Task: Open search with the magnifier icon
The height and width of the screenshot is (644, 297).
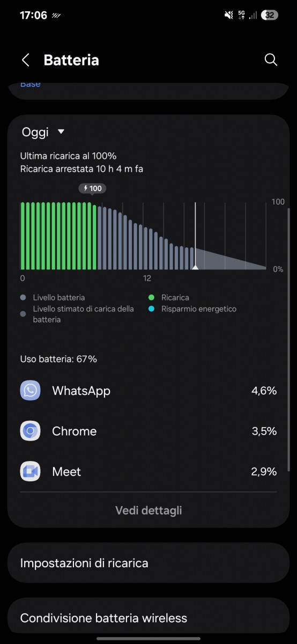Action: pyautogui.click(x=271, y=60)
